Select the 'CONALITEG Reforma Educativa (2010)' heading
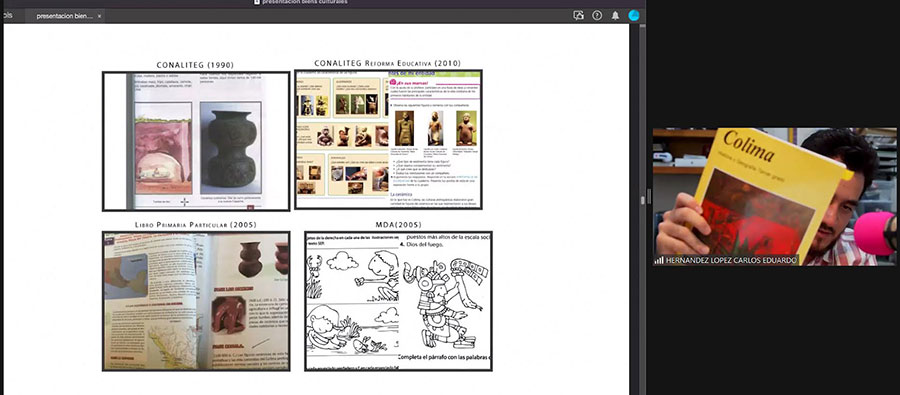 (x=387, y=63)
